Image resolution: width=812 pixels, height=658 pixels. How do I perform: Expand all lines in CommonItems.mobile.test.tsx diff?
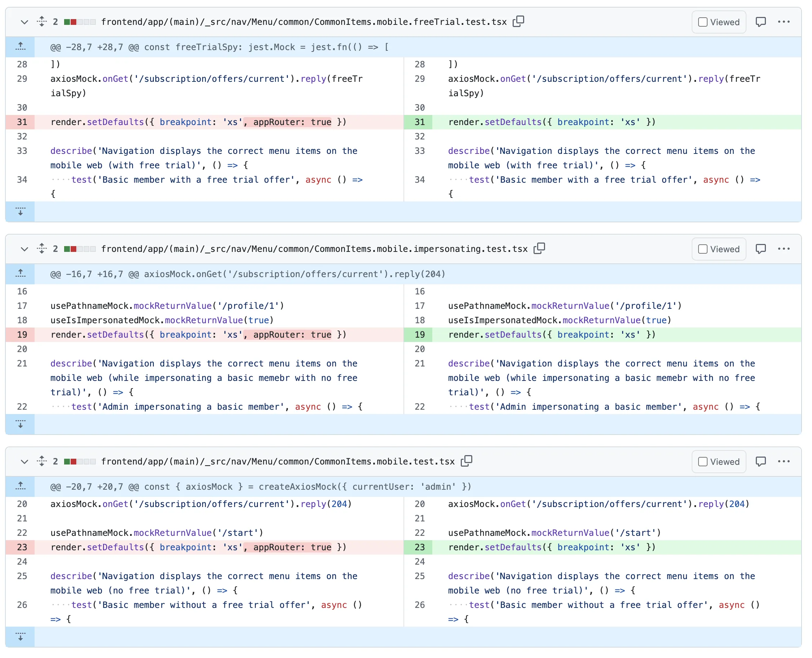(42, 462)
